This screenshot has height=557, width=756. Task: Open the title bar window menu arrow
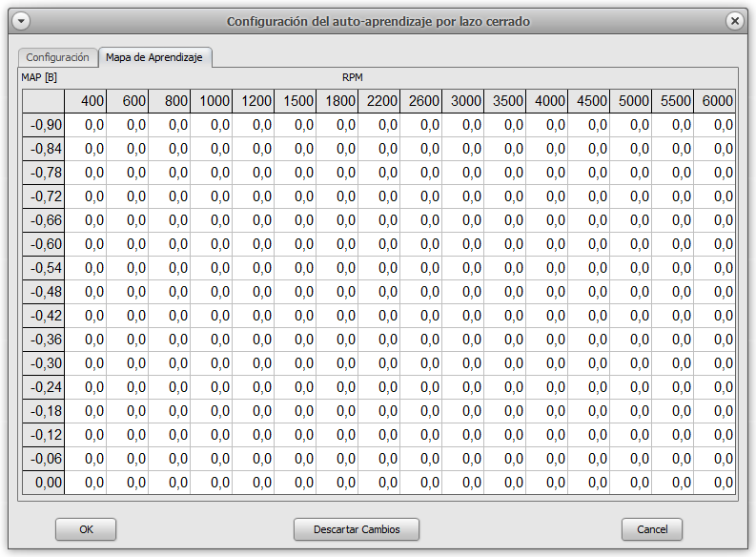[21, 21]
